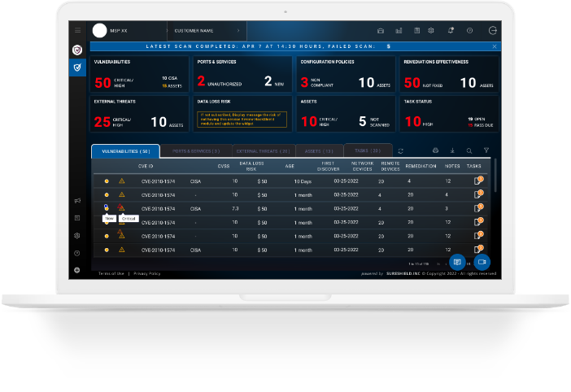Click the notifications bell icon
The image size is (571, 392).
tap(451, 30)
